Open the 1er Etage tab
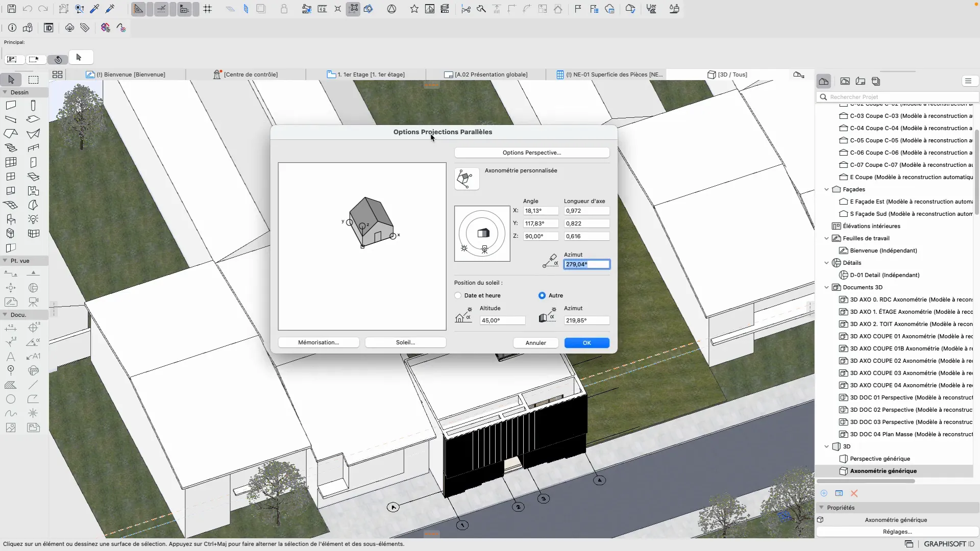The height and width of the screenshot is (551, 980). 365,74
